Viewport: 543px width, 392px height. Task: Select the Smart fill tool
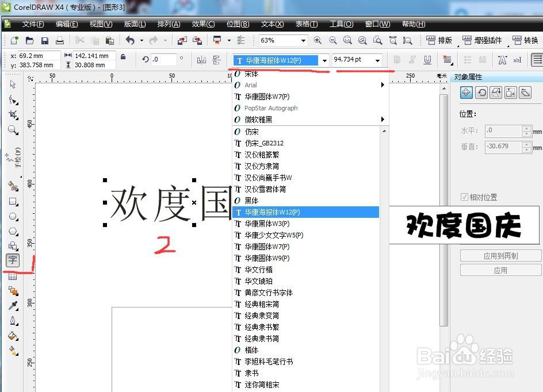point(13,186)
